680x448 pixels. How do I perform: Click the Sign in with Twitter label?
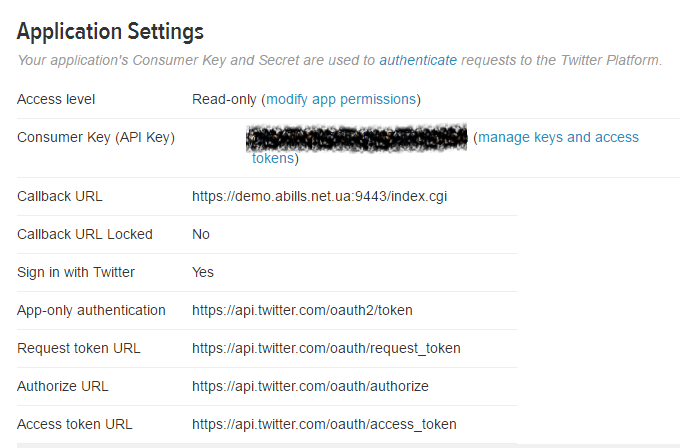click(76, 272)
